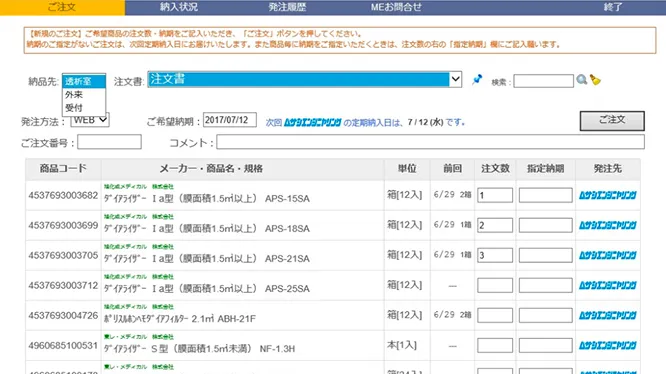Go to the MEお問合せ tab

[x=396, y=7]
